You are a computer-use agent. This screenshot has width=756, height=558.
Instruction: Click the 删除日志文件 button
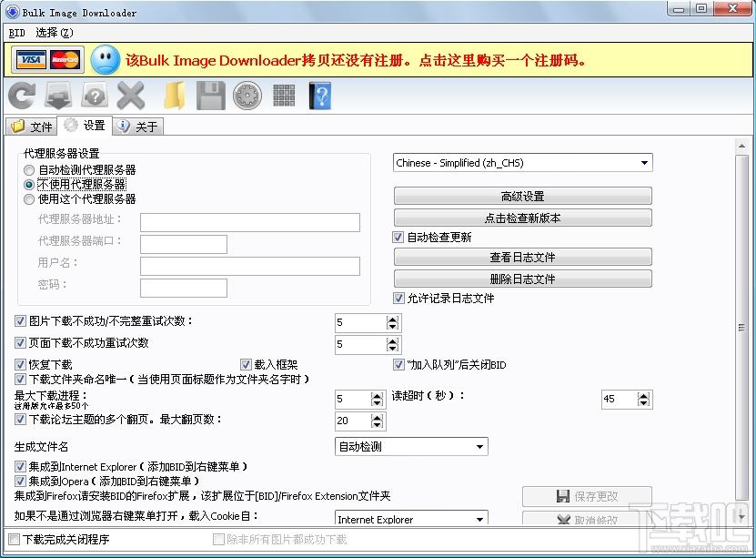(522, 279)
